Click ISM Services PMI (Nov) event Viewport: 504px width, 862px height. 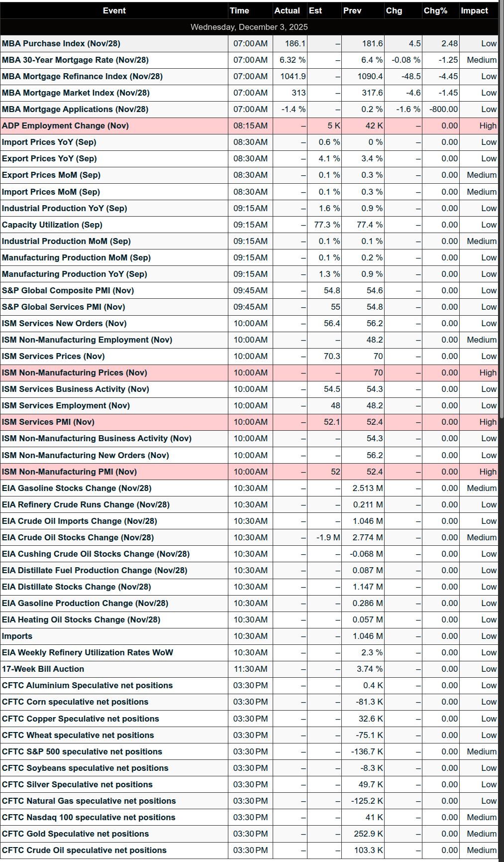pyautogui.click(x=48, y=422)
